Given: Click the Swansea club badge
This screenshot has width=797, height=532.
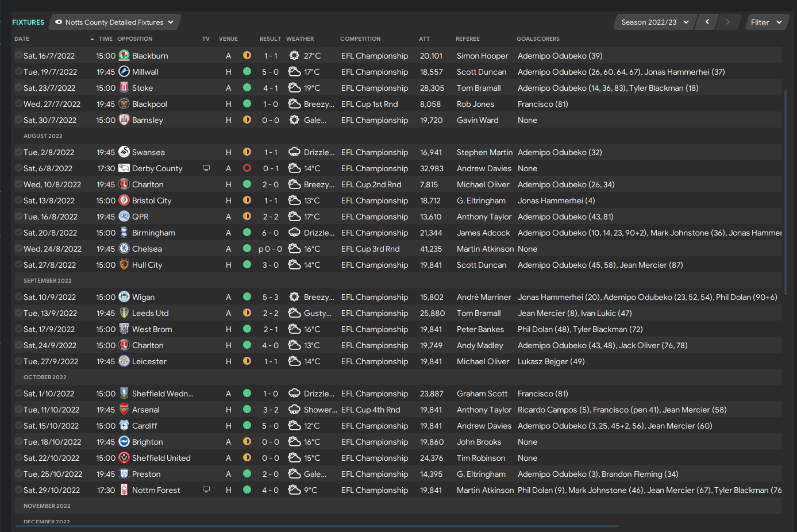Looking at the screenshot, I should 124,152.
